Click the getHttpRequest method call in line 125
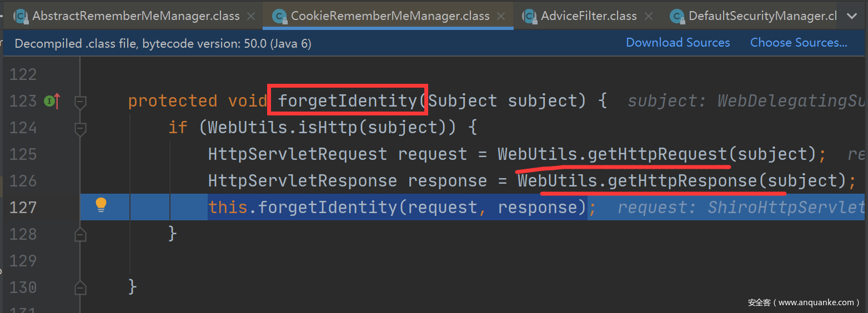Viewport: 868px width, 313px height. click(x=657, y=154)
